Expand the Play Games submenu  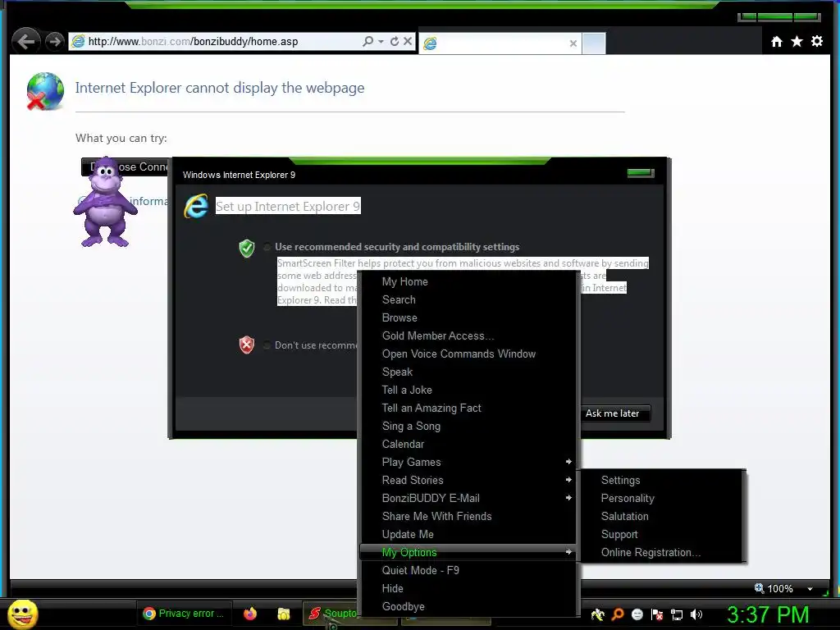[468, 462]
